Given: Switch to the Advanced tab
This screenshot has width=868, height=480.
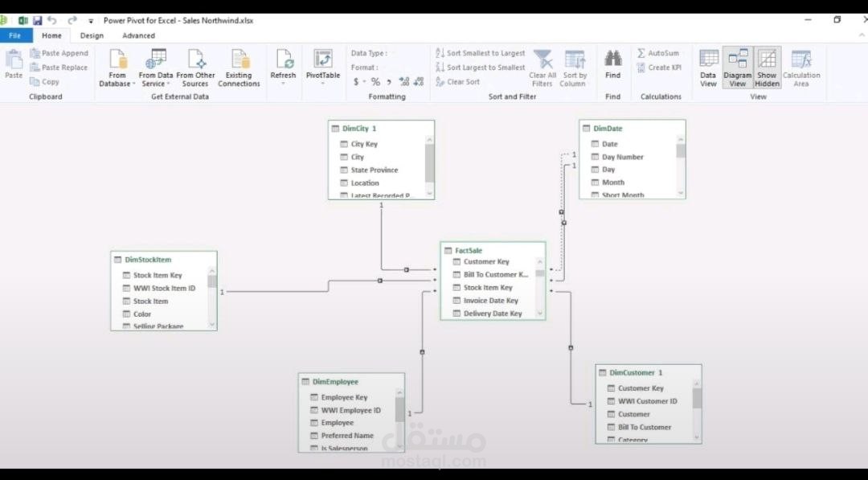Looking at the screenshot, I should (138, 35).
